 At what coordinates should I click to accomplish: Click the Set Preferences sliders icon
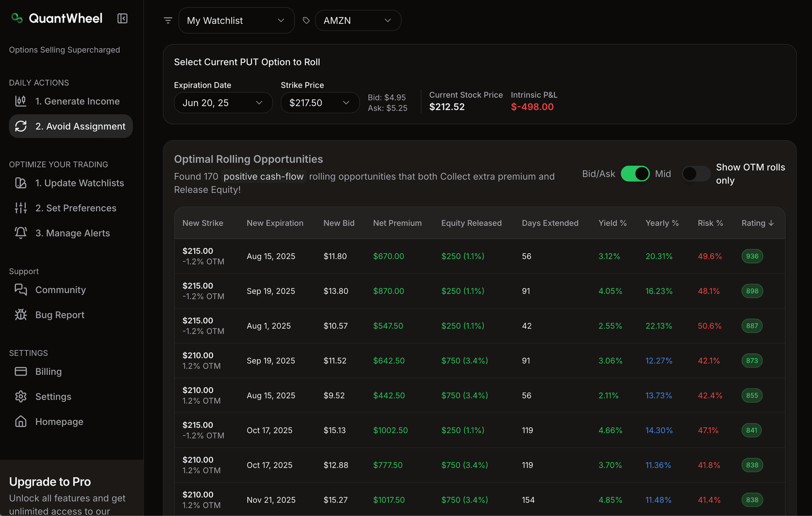20,207
